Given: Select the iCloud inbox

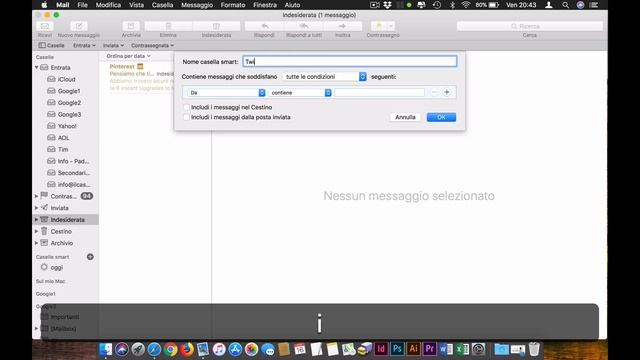Looking at the screenshot, I should pos(66,79).
